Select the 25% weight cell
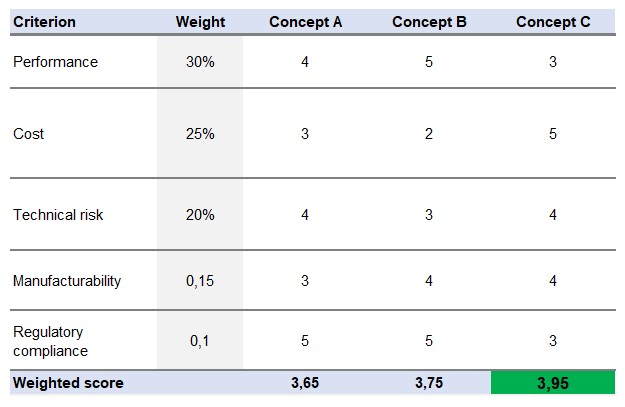 [200, 134]
